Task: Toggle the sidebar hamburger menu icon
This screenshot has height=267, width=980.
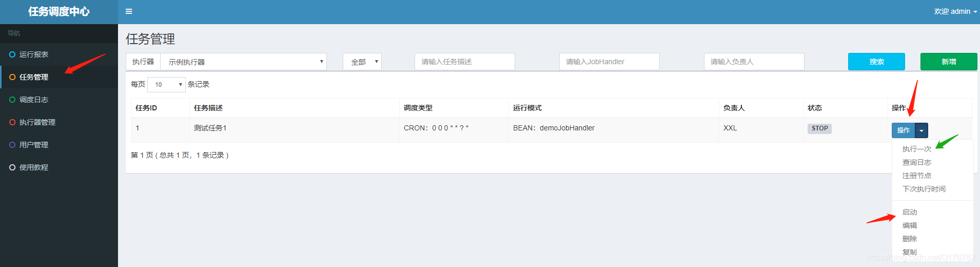Action: (129, 11)
